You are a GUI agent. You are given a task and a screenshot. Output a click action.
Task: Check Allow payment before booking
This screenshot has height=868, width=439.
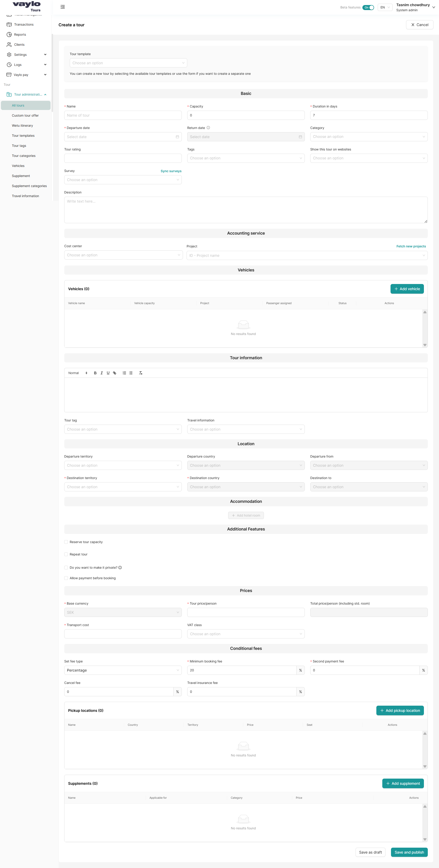point(66,578)
